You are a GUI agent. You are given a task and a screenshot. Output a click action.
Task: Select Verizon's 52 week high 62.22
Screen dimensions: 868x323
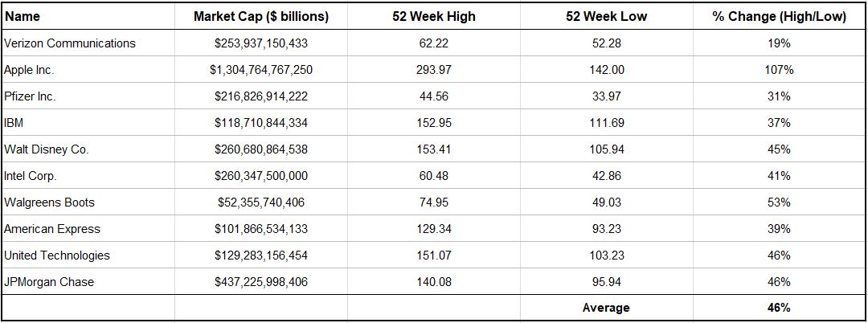point(434,43)
